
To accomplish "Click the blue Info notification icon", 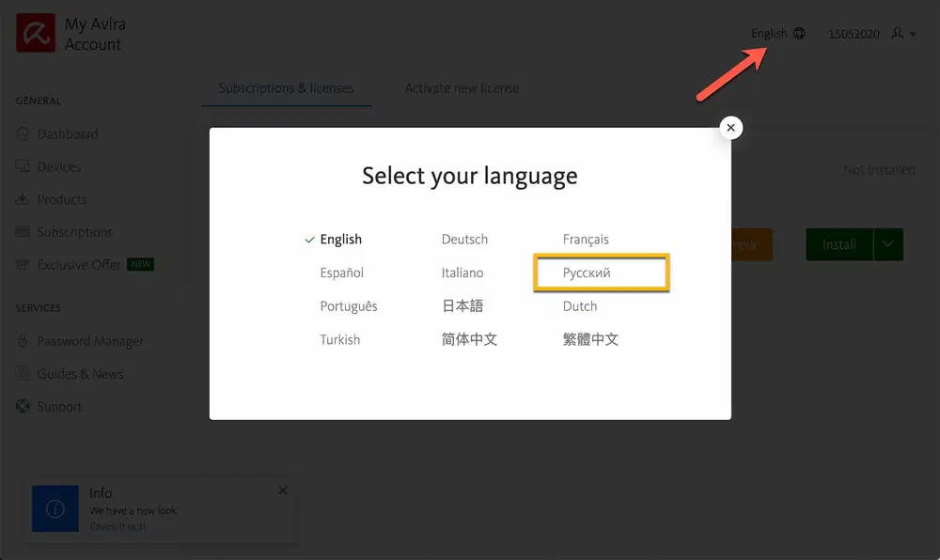I will (x=55, y=508).
